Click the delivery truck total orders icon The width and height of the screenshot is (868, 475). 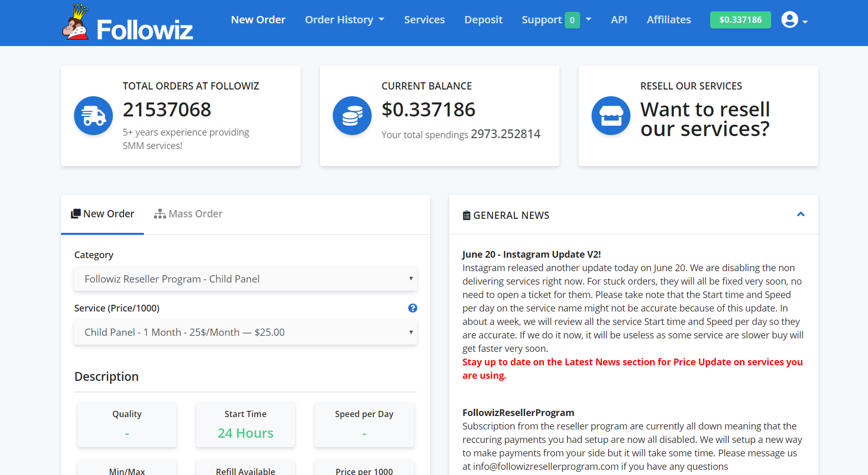(93, 115)
